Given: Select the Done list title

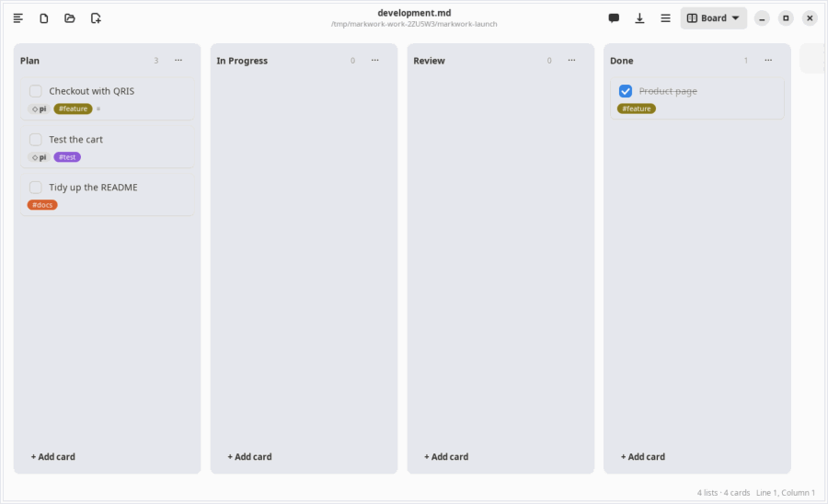Looking at the screenshot, I should pos(622,61).
